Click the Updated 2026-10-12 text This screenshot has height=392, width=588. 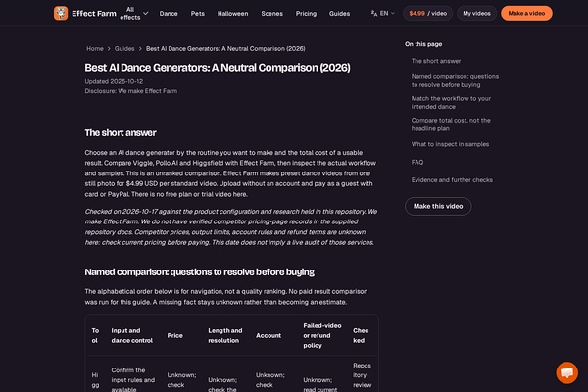click(x=114, y=81)
